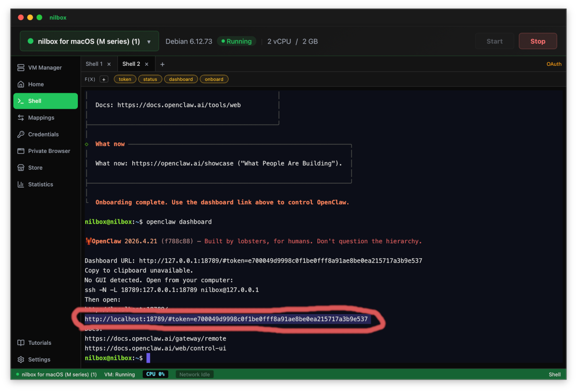
Task: Open the Mappings panel
Action: tap(41, 117)
